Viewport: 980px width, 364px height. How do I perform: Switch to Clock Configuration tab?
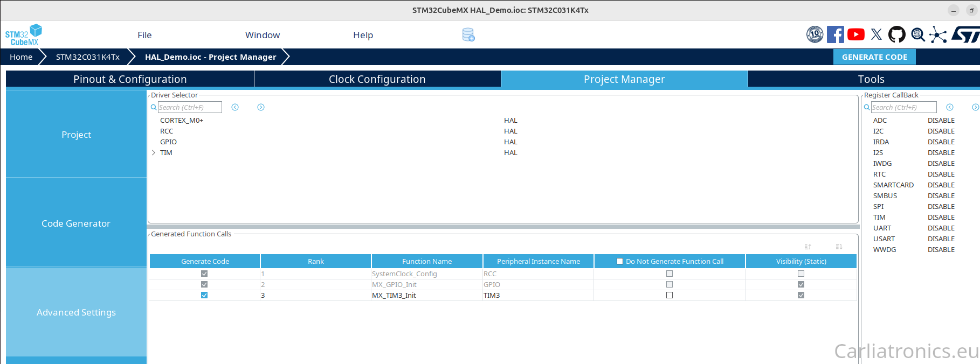(377, 79)
